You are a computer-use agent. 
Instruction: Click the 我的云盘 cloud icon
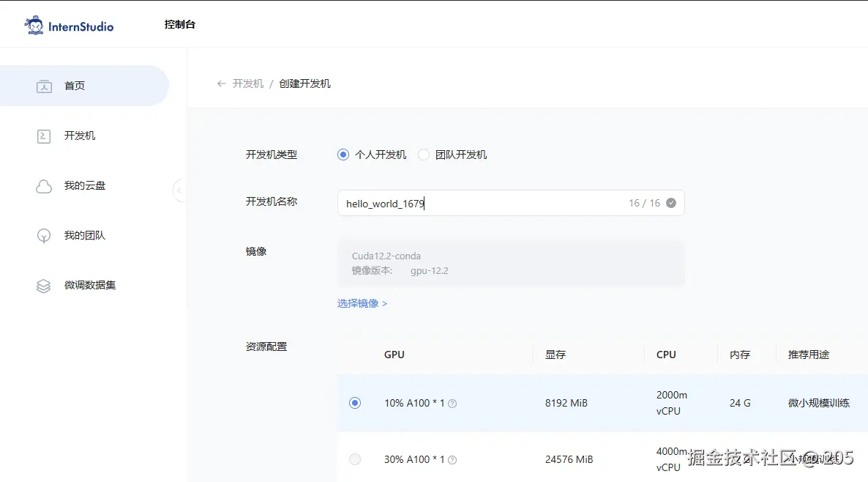(x=44, y=186)
